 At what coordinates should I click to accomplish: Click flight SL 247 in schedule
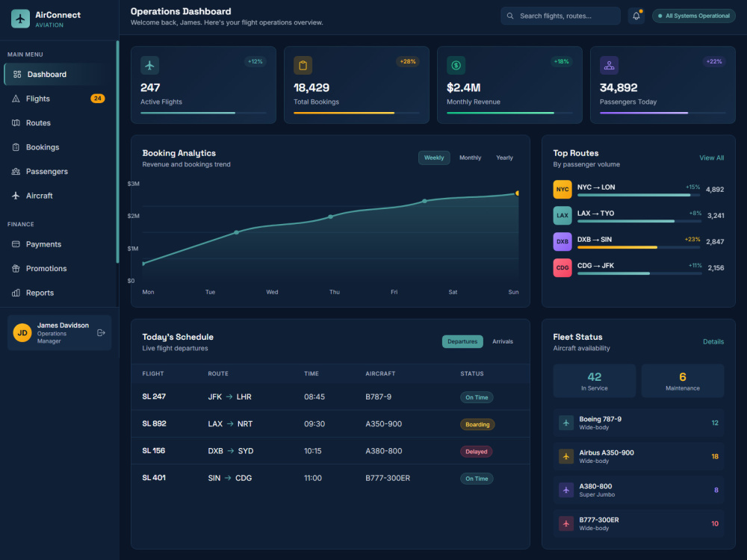(x=154, y=396)
